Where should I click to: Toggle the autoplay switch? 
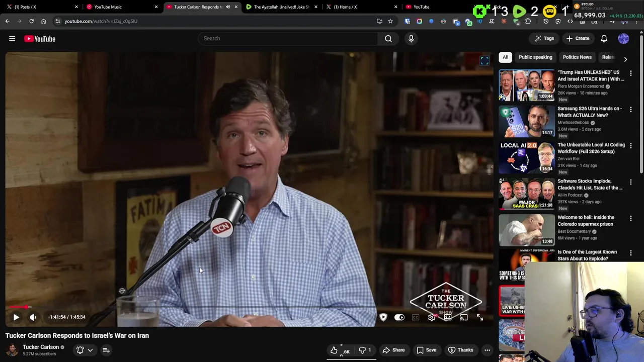[x=399, y=317]
